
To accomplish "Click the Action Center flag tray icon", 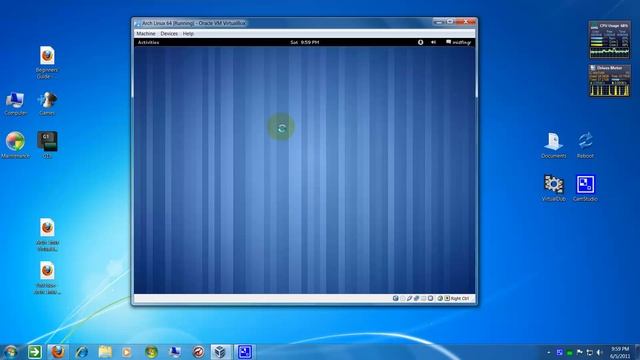I will (580, 352).
